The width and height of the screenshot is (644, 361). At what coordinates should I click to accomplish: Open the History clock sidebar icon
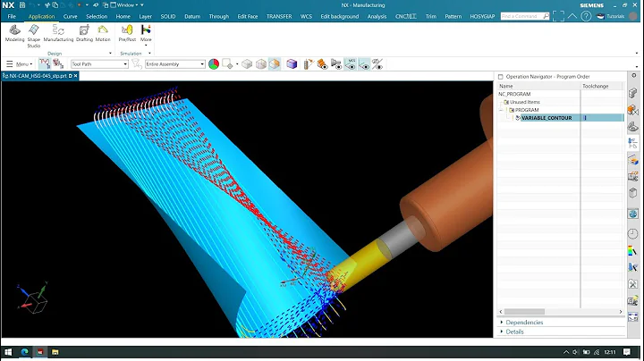pos(633,233)
